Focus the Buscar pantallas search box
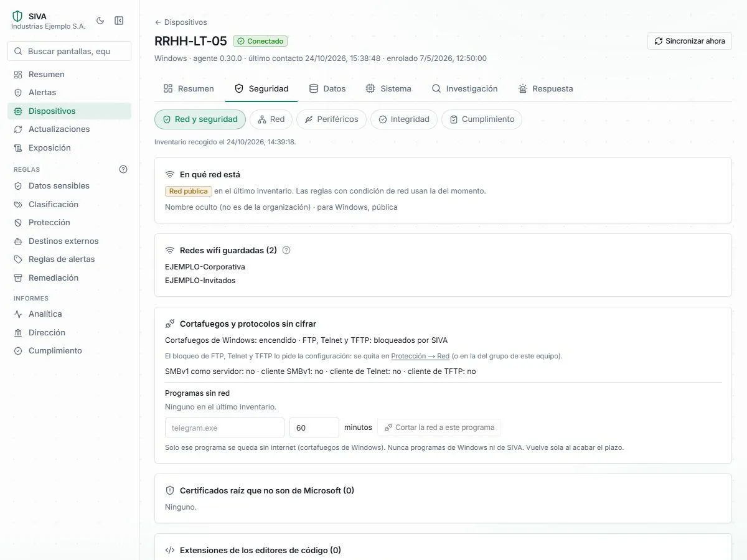 (x=69, y=51)
